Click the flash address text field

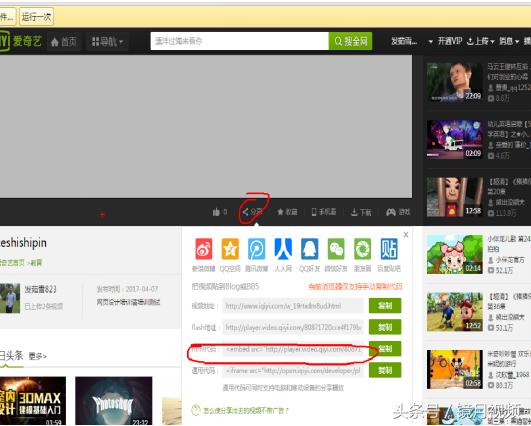pos(293,327)
